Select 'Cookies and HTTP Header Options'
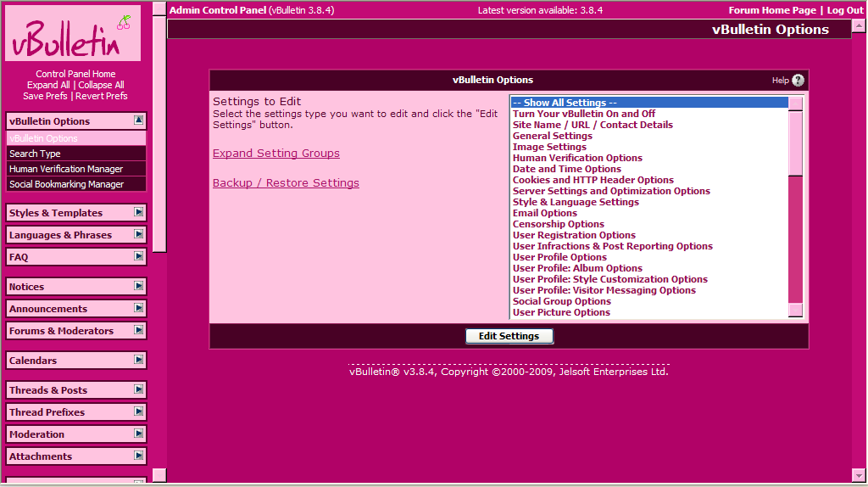 649,180
